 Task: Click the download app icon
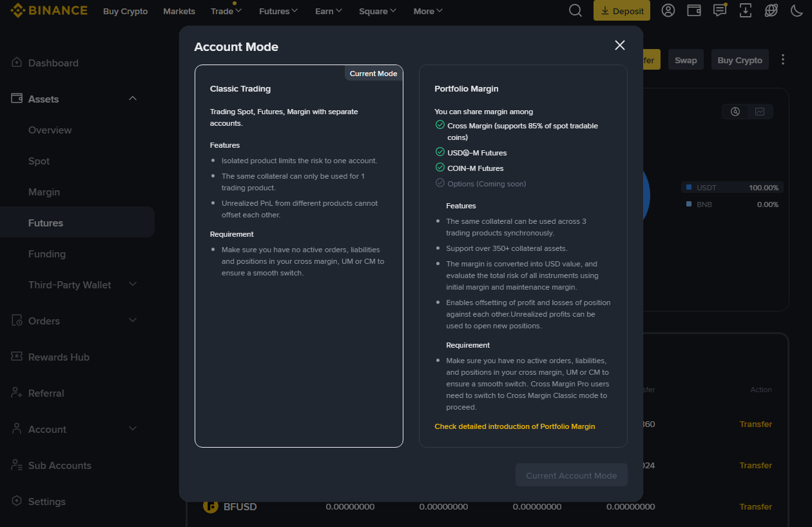point(746,10)
